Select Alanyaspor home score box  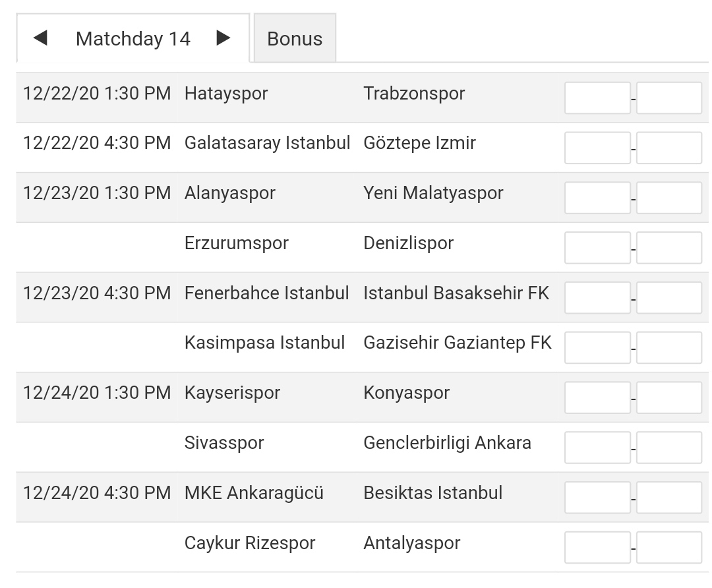[597, 198]
